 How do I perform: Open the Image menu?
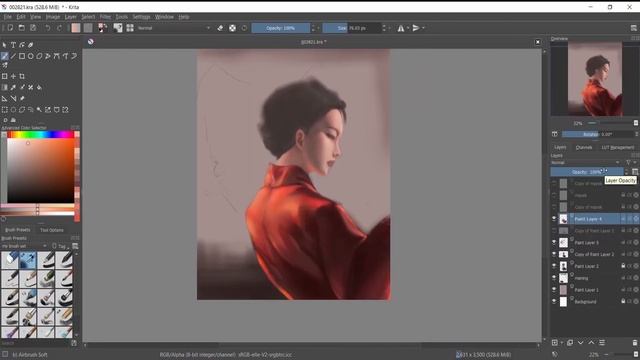tap(53, 17)
